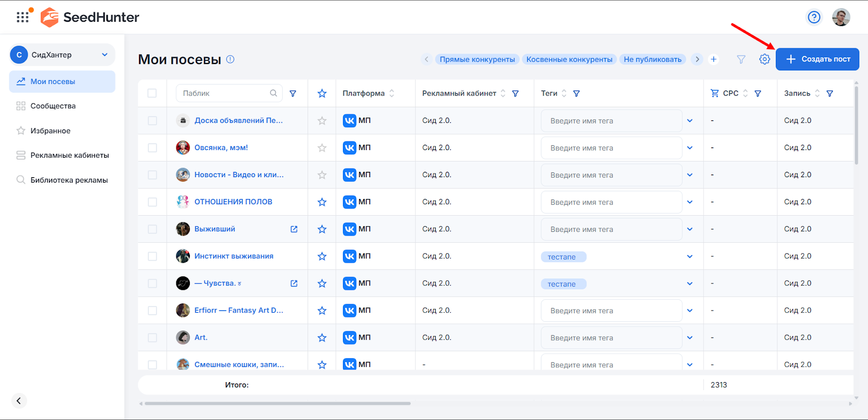Click the horizontal scrollbar under the table
The image size is (868, 420).
click(277, 403)
